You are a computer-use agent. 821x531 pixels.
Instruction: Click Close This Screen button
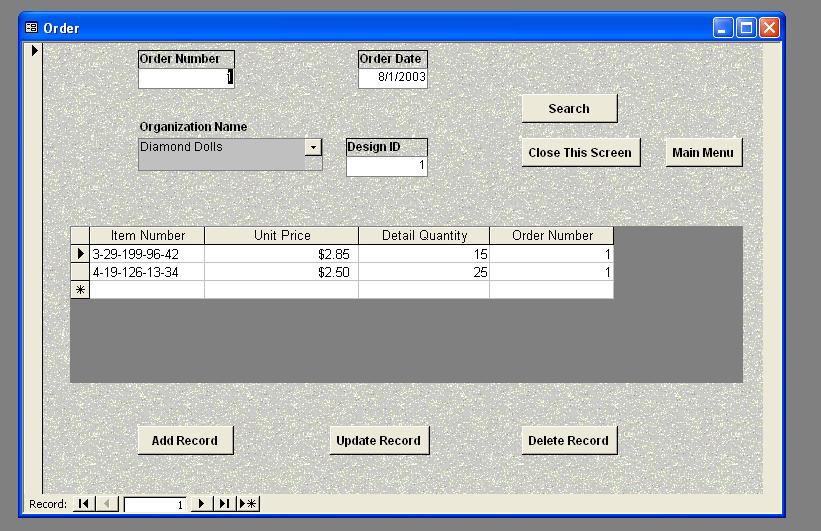pos(580,153)
